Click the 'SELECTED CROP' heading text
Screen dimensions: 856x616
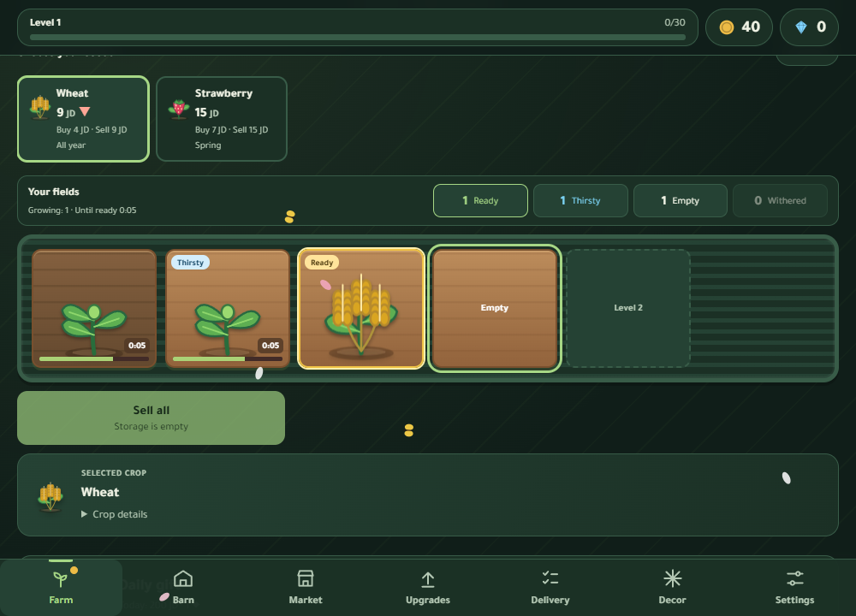tap(114, 473)
